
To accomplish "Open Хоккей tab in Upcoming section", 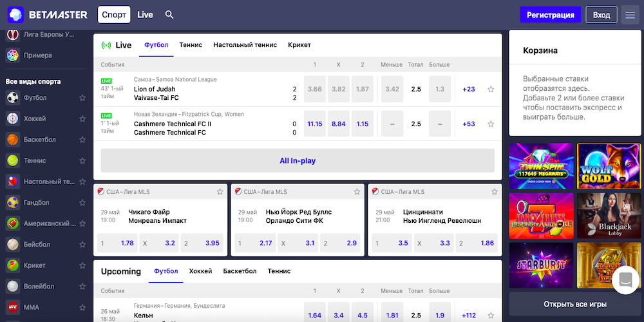I will 200,271.
